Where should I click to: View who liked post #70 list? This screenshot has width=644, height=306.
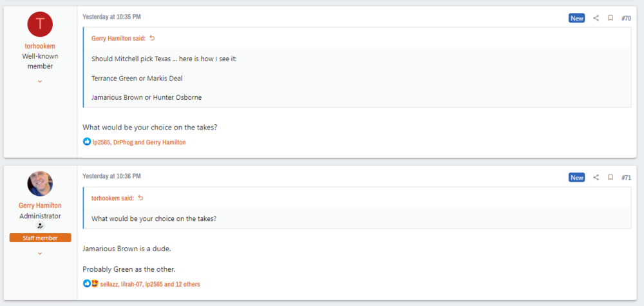(x=139, y=142)
